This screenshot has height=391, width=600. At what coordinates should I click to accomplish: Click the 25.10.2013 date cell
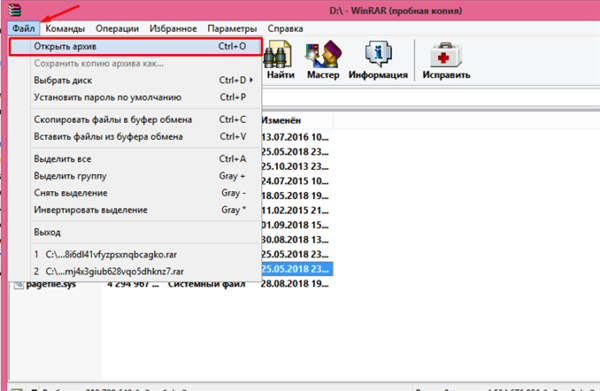click(x=295, y=166)
